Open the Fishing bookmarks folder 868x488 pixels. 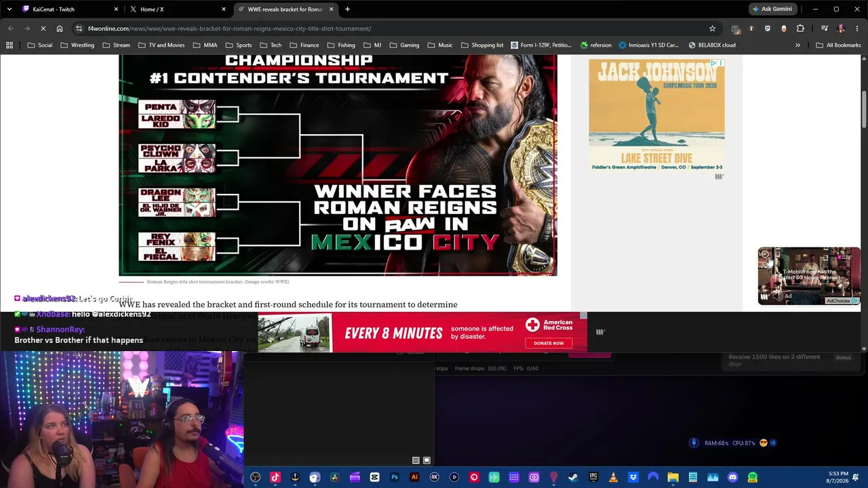341,45
